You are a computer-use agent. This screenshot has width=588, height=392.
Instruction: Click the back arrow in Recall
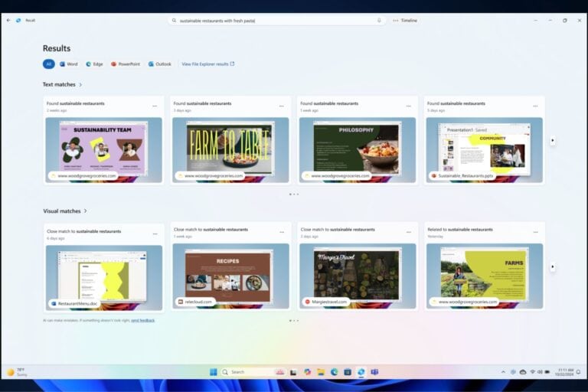[x=8, y=20]
